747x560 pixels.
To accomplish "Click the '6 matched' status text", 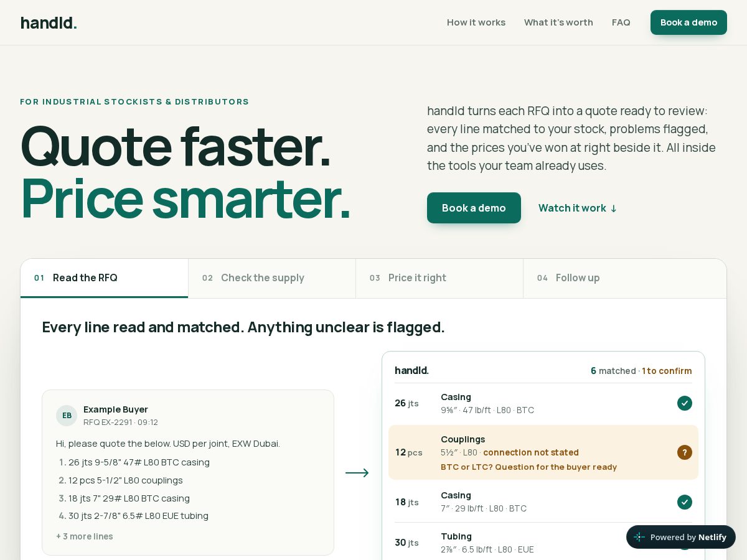I will tap(613, 371).
